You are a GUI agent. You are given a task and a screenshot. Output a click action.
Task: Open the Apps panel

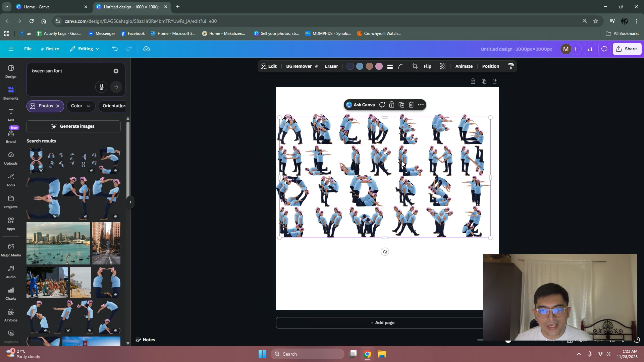[x=11, y=224]
